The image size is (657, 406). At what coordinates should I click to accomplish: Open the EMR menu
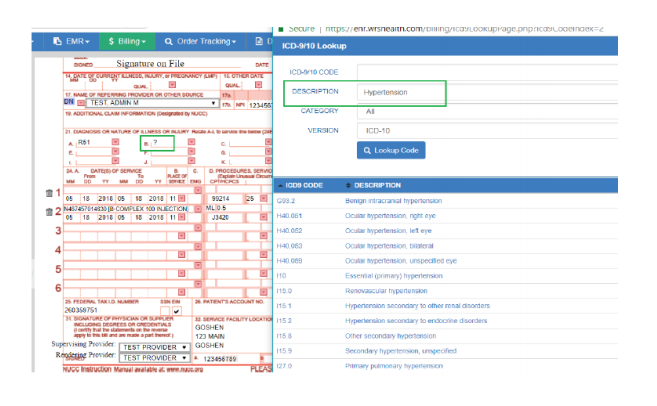pyautogui.click(x=70, y=41)
